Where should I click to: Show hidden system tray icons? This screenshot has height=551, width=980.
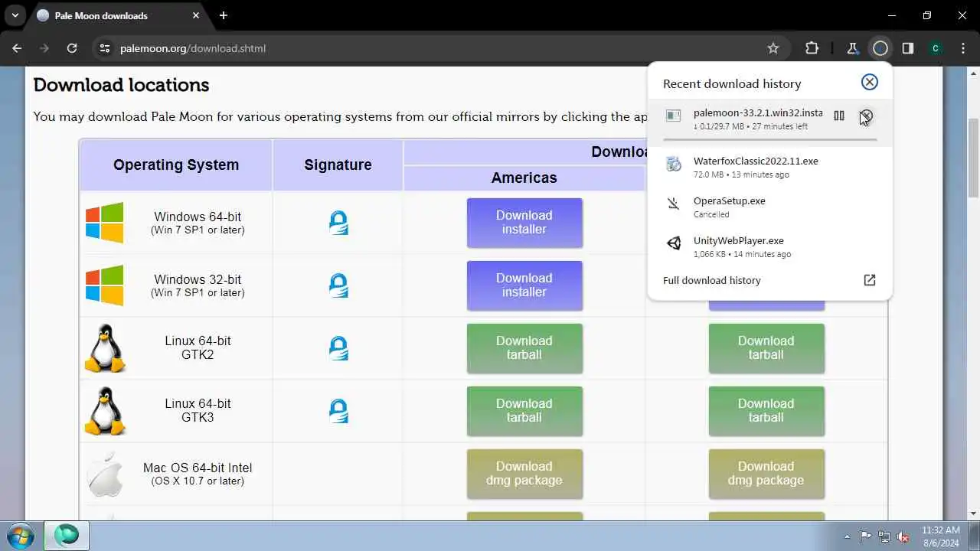point(847,536)
